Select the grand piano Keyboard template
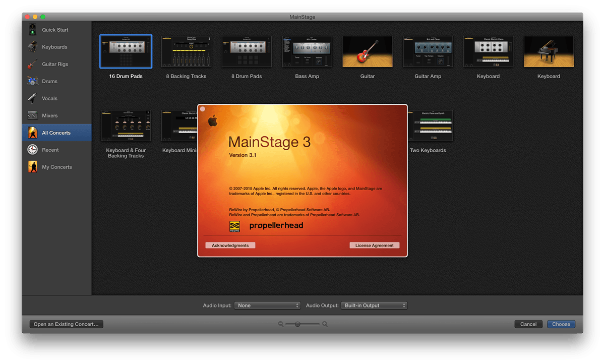This screenshot has height=364, width=605. pyautogui.click(x=549, y=51)
